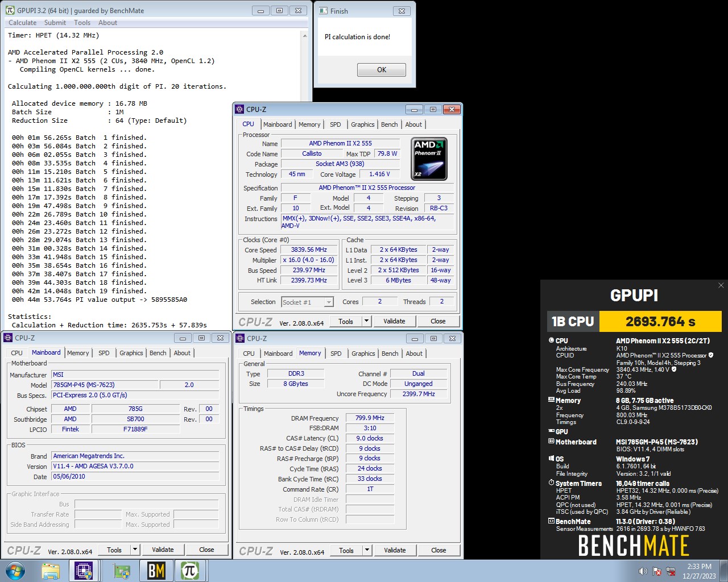
Task: Open Memory tab in Mainboard CPU-Z window
Action: coord(78,353)
